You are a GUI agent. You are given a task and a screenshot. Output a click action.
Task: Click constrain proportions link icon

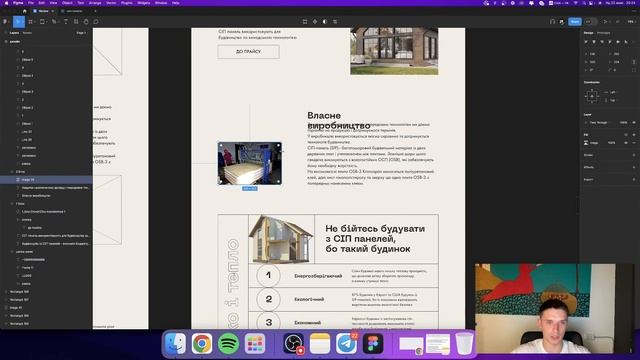coord(634,62)
